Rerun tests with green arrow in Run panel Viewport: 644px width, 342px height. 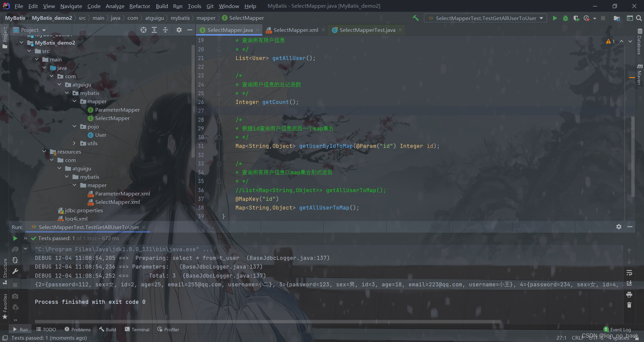pos(15,238)
